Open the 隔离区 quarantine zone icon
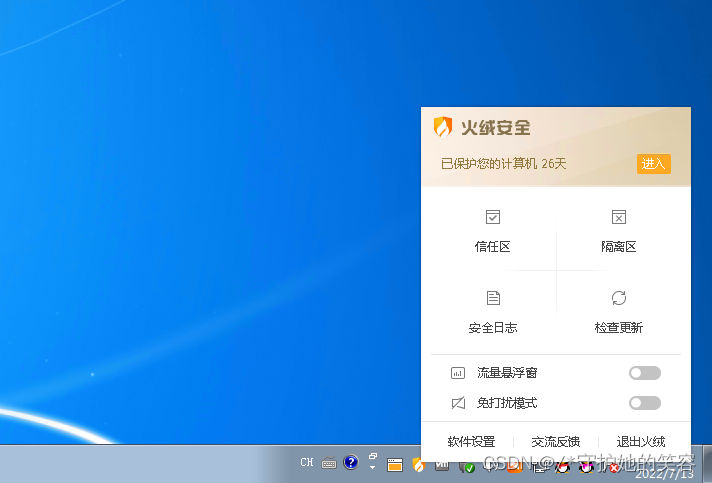This screenshot has width=712, height=483. point(618,217)
